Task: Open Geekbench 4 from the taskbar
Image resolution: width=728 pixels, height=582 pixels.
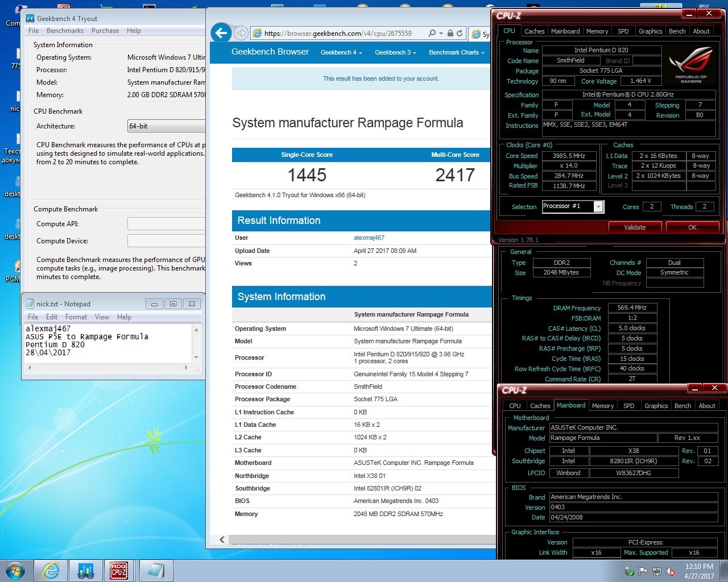Action: pos(85,571)
